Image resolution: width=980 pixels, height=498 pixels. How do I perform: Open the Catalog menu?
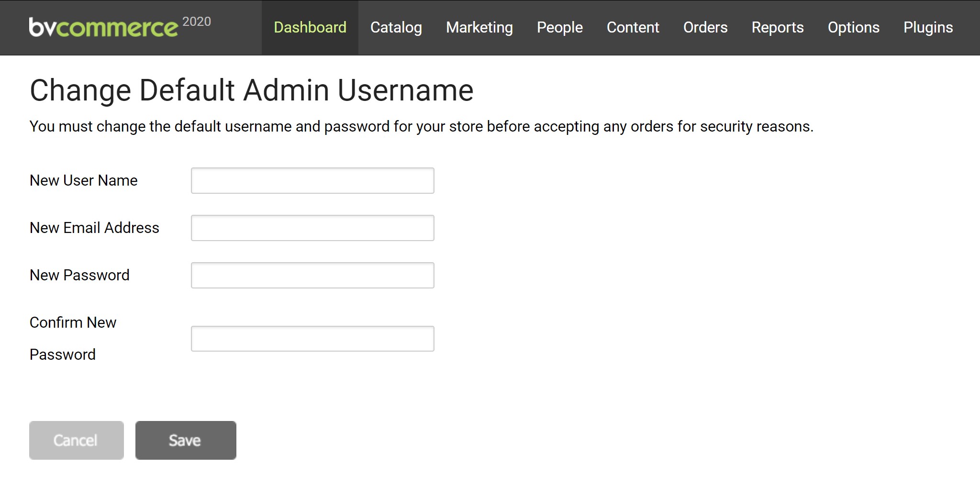[396, 27]
